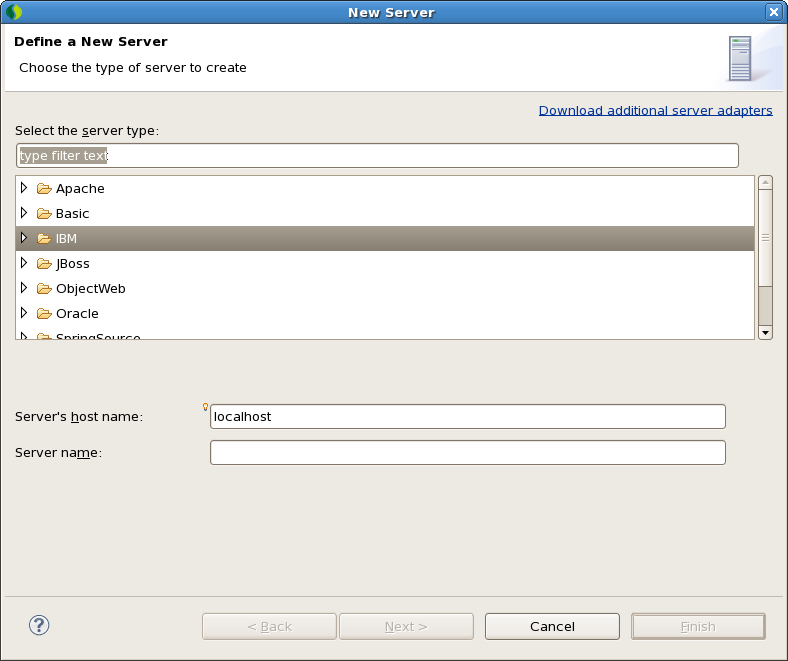Select the JBoss tree row
This screenshot has width=788, height=661.
[385, 263]
